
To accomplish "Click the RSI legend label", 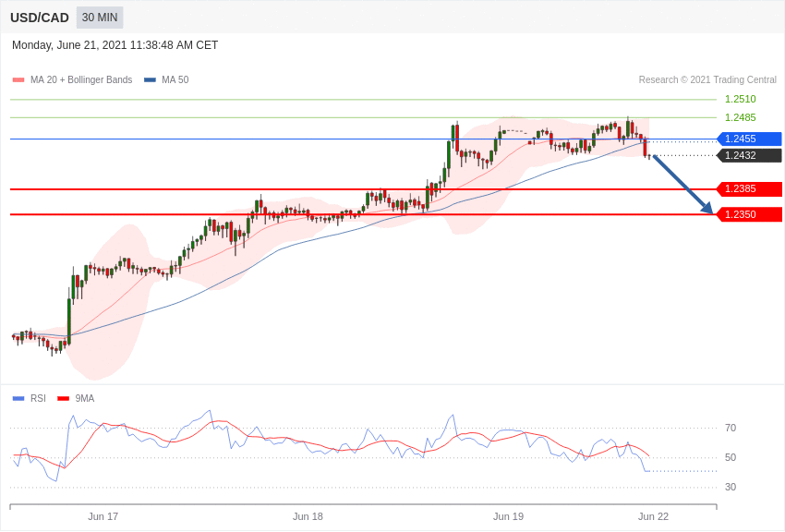I will [38, 398].
